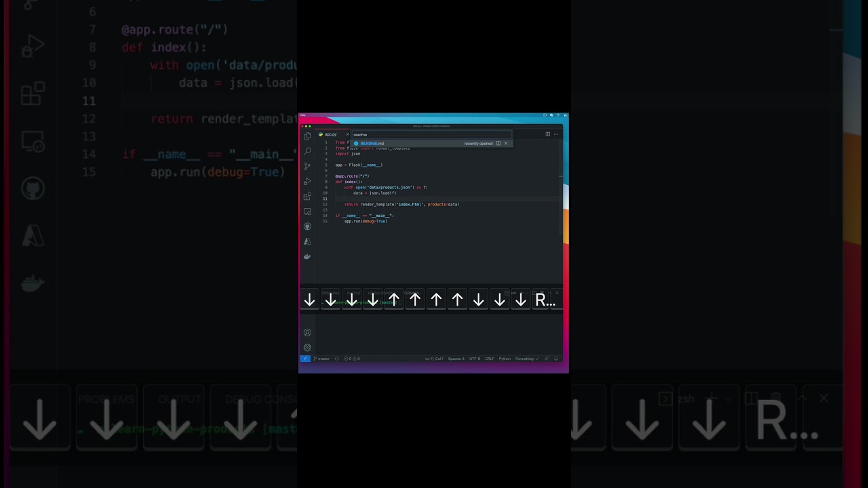Screen dimensions: 868x488
Task: Open the Azure view in activity bar
Action: point(307,241)
